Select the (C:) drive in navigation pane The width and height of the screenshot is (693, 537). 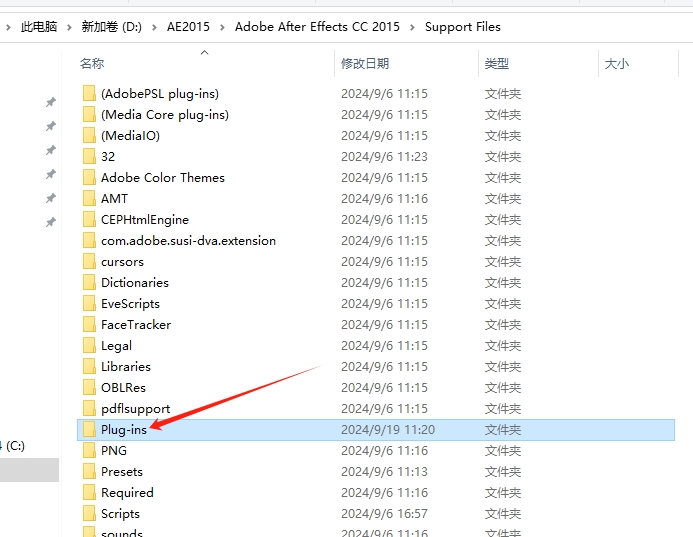13,446
